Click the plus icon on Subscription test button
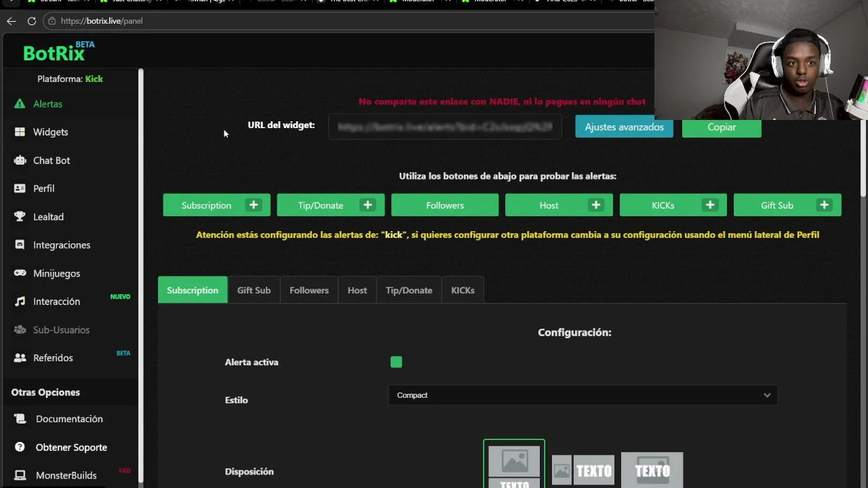This screenshot has height=488, width=868. tap(254, 205)
